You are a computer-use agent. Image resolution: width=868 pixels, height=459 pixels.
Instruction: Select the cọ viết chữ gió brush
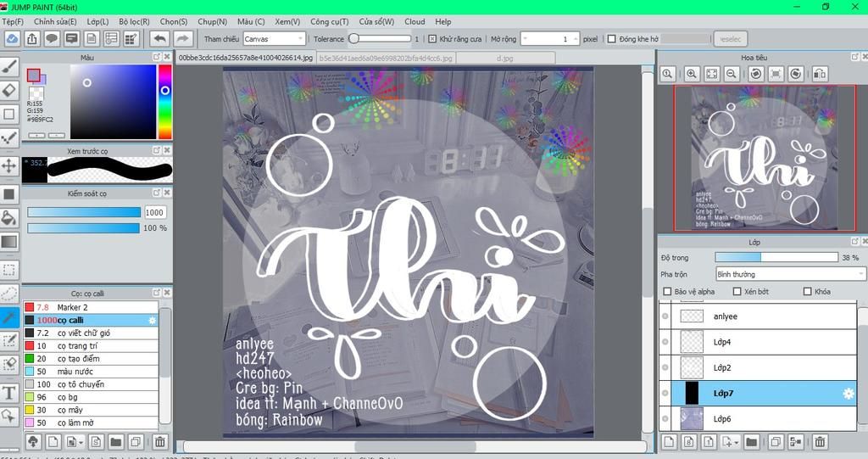[x=91, y=333]
